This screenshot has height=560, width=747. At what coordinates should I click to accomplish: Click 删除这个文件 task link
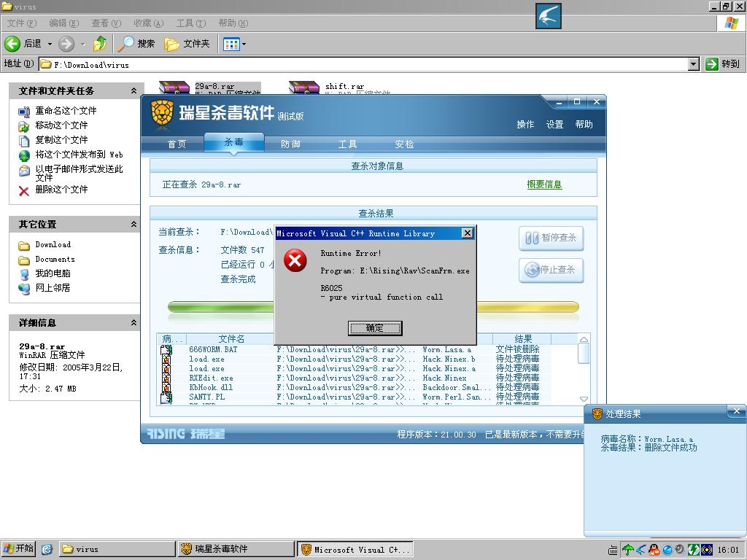61,190
